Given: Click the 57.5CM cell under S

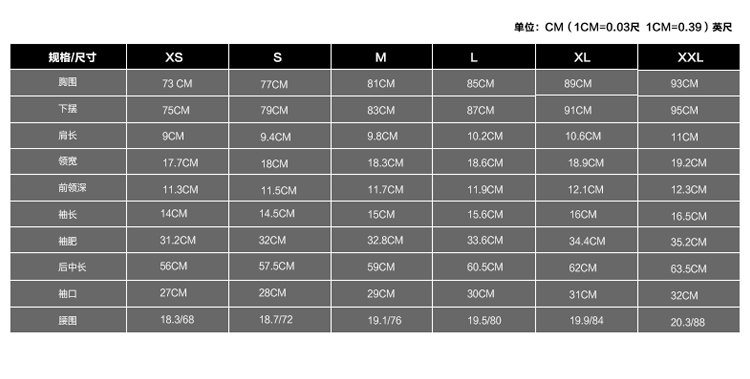Looking at the screenshot, I should coord(279,267).
